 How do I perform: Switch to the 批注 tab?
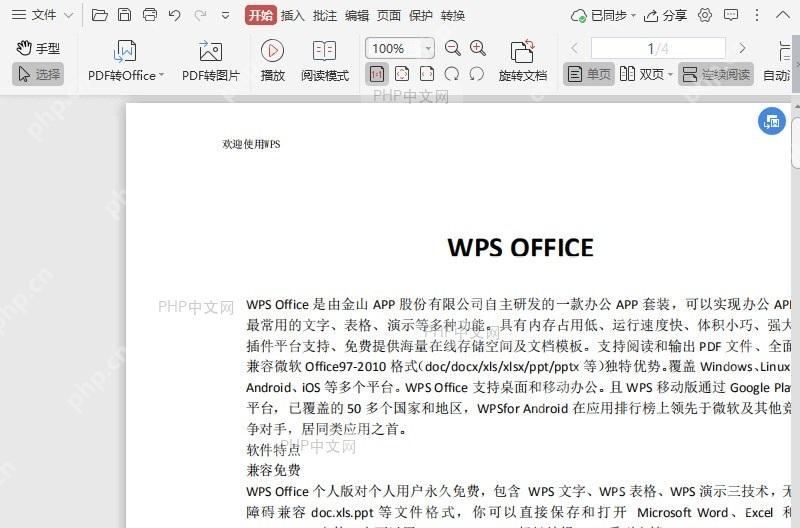324,16
